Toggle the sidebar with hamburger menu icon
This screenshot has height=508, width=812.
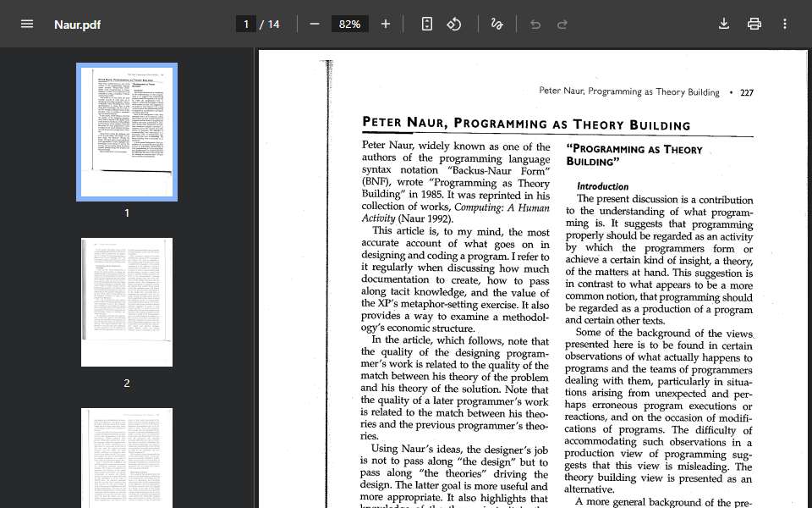point(27,25)
